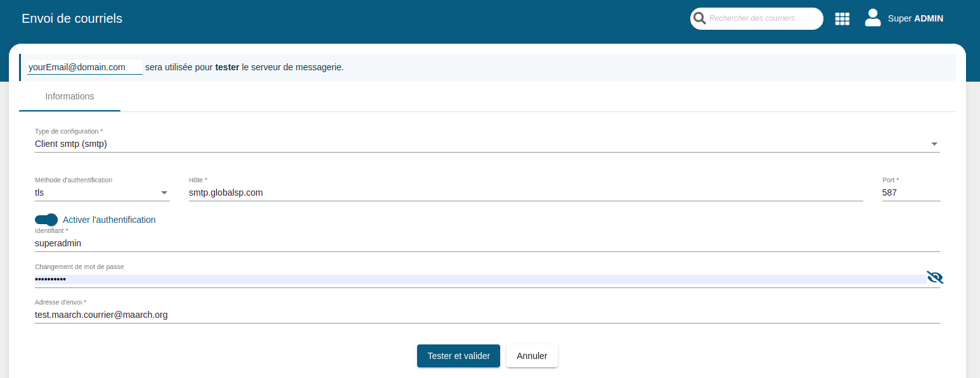Click the apps grid icon in the header
This screenshot has width=980, height=378.
pyautogui.click(x=842, y=18)
